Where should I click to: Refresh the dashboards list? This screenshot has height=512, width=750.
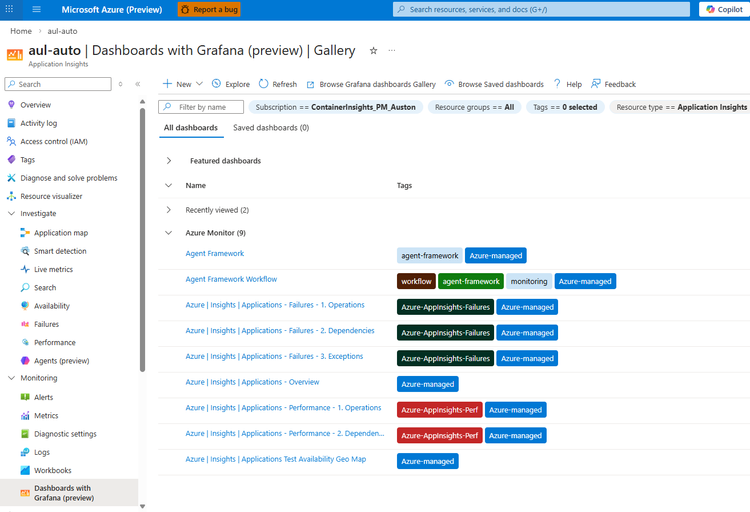(x=278, y=84)
